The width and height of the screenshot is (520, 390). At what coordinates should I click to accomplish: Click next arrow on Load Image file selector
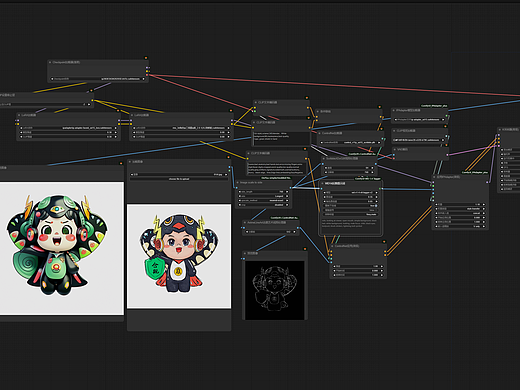[226, 174]
